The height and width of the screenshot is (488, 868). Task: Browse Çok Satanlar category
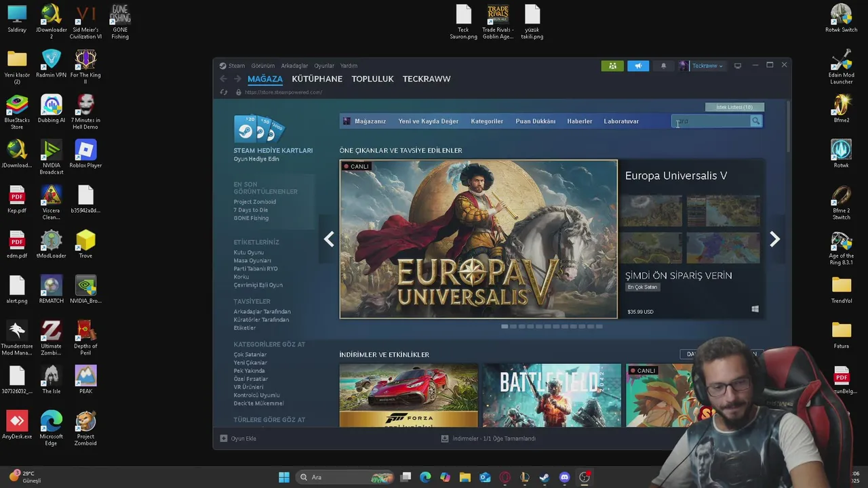point(250,354)
